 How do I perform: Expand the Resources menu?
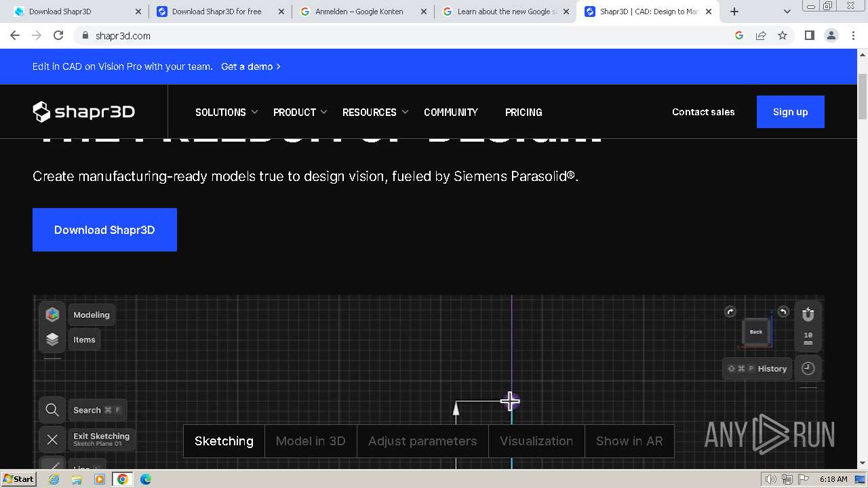(376, 112)
